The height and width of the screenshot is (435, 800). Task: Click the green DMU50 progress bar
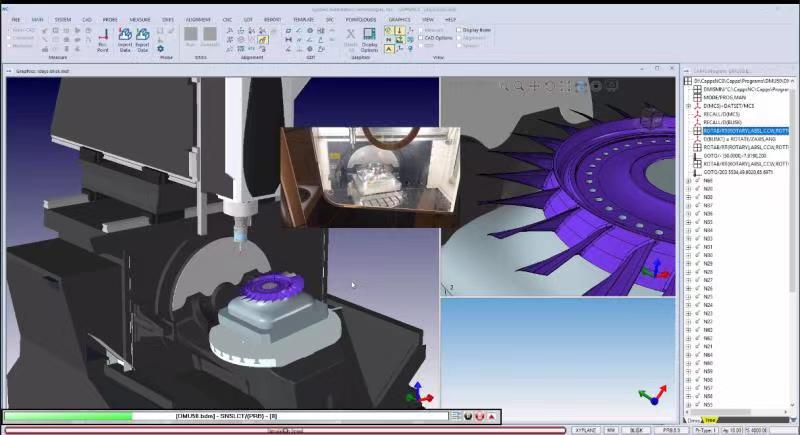[x=70, y=416]
